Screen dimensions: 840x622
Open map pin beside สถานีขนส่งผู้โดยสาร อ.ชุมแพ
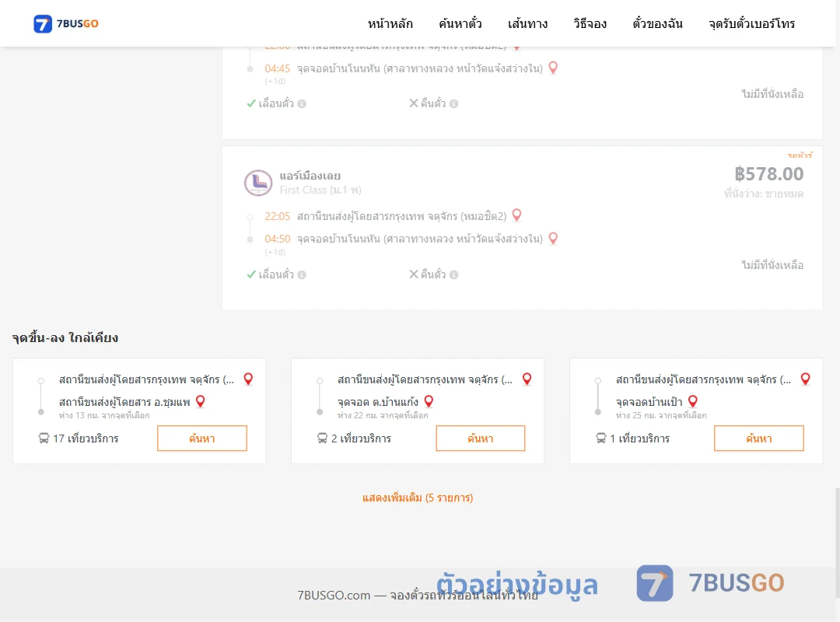(x=201, y=401)
